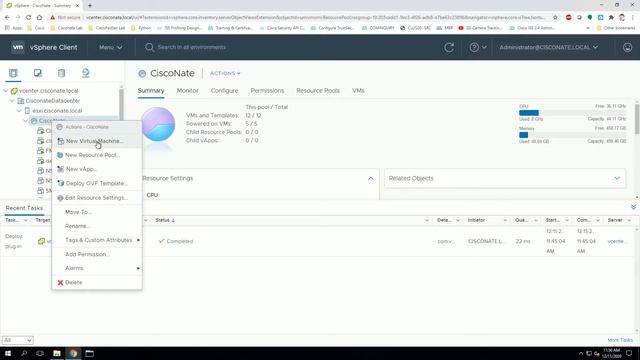Open the Windows Start menu
640x360 pixels.
(8, 353)
